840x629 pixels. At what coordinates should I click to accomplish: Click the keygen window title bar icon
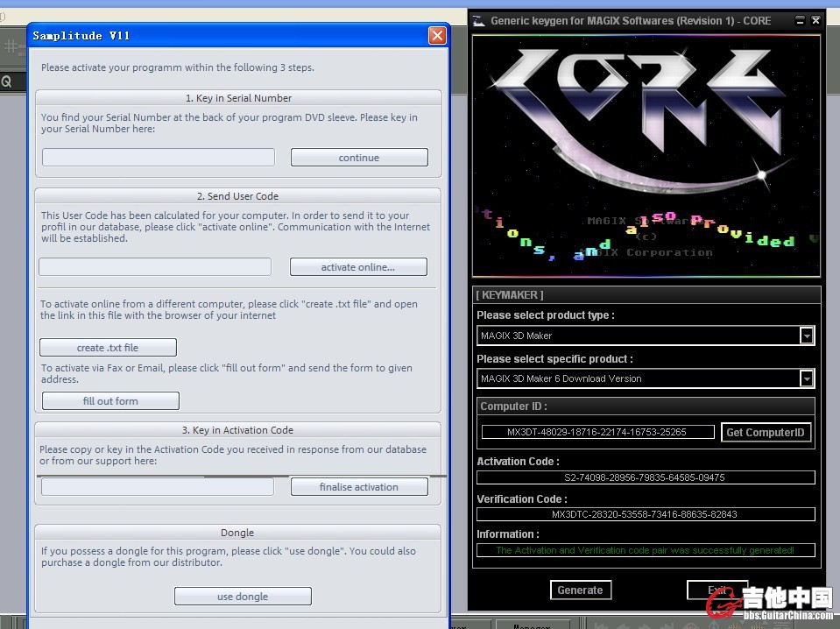pos(479,21)
